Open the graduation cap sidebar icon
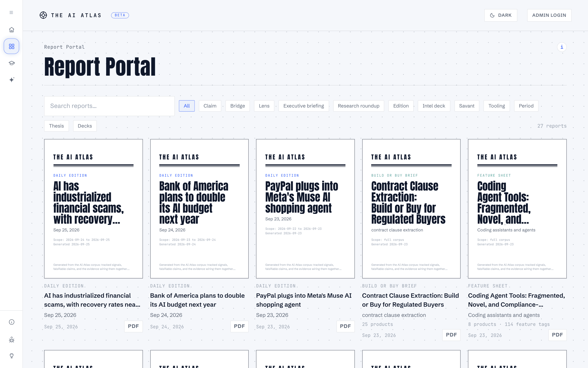This screenshot has width=588, height=368. tap(11, 63)
